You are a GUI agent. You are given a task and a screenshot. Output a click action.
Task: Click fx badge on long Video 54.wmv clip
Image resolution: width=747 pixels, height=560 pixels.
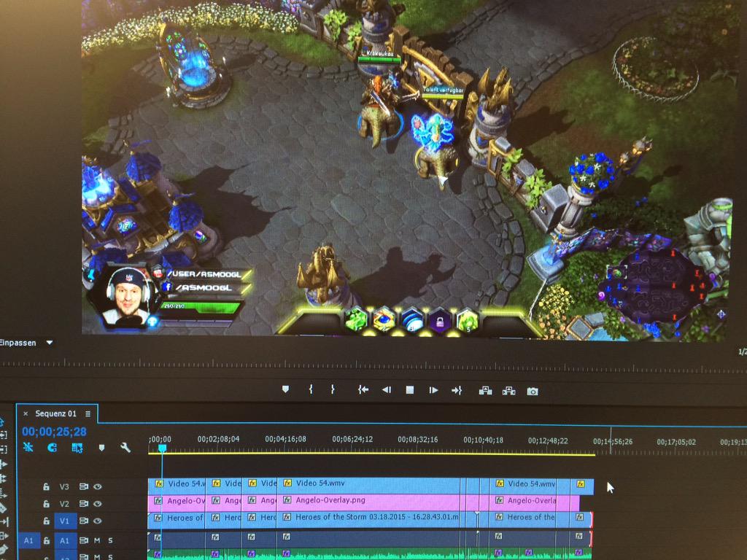[x=287, y=483]
